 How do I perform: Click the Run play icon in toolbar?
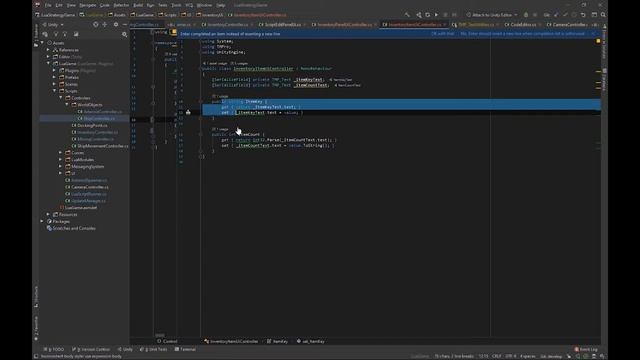pyautogui.click(x=436, y=15)
